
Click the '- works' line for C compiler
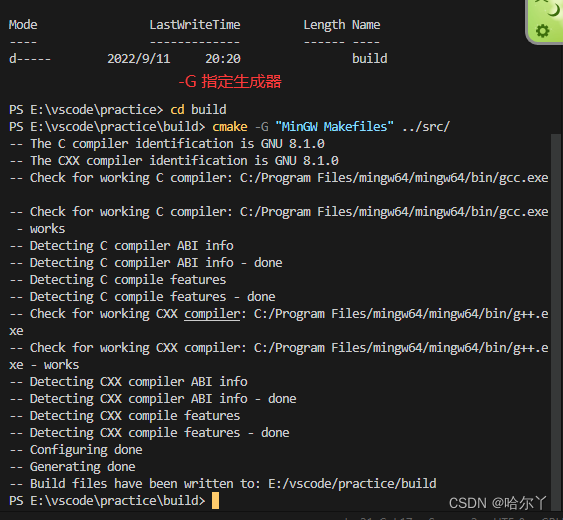(41, 229)
